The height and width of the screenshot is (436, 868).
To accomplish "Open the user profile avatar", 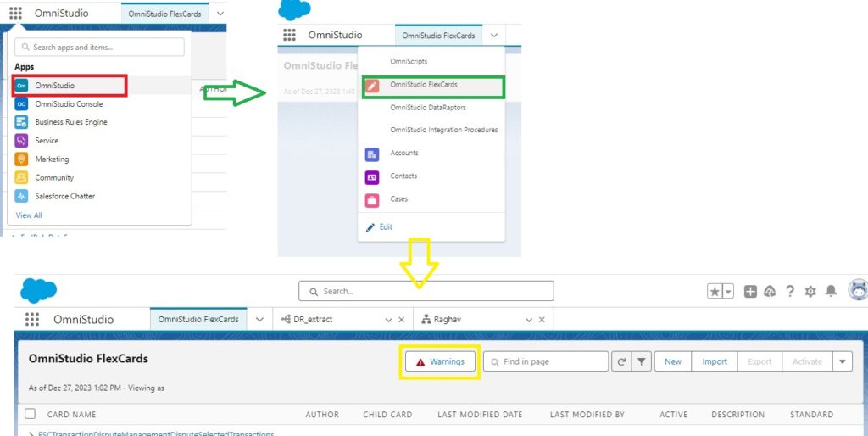I will (x=858, y=290).
